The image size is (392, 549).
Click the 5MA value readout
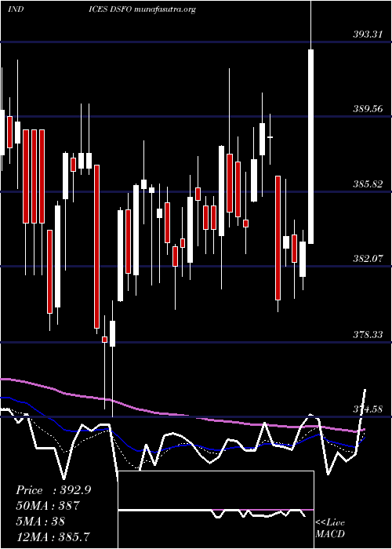40,521
